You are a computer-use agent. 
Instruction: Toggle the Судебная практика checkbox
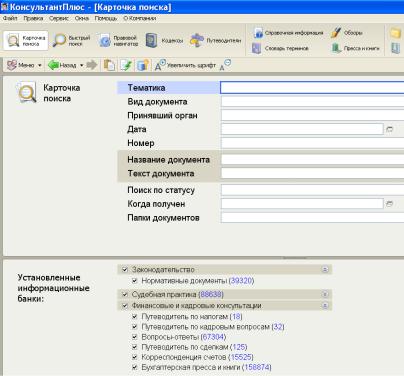click(125, 294)
